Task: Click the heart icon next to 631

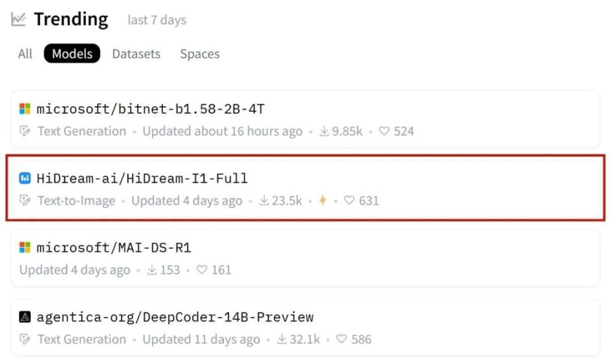Action: (349, 200)
